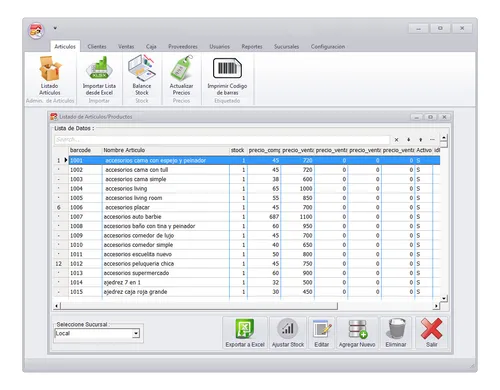Maximize the Listado de Articulos/Productos window
Image resolution: width=500 pixels, height=390 pixels.
(430, 117)
